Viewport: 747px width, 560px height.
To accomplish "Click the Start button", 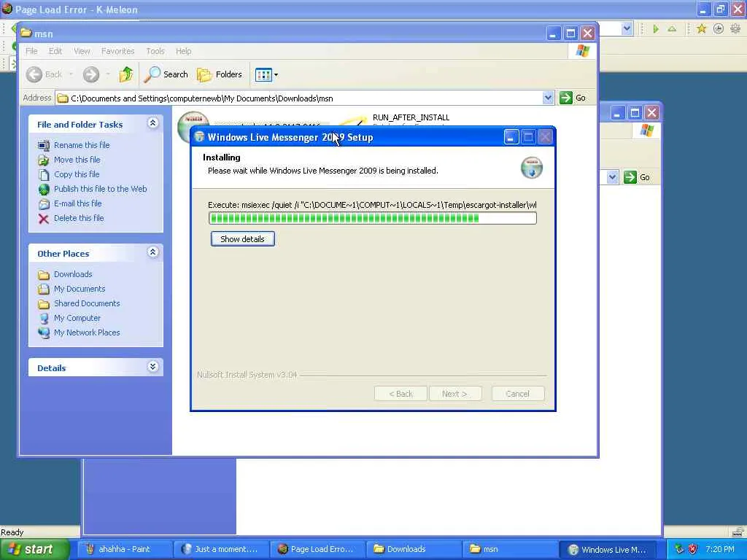I will (34, 549).
